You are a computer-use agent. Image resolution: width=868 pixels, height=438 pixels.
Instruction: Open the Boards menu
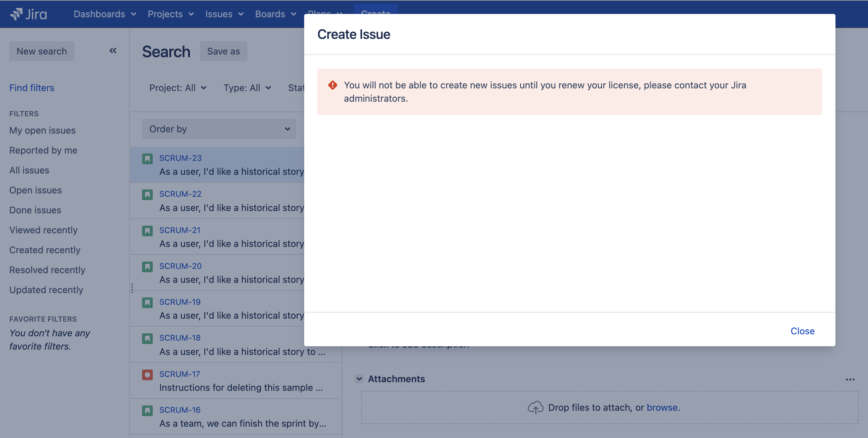coord(275,14)
